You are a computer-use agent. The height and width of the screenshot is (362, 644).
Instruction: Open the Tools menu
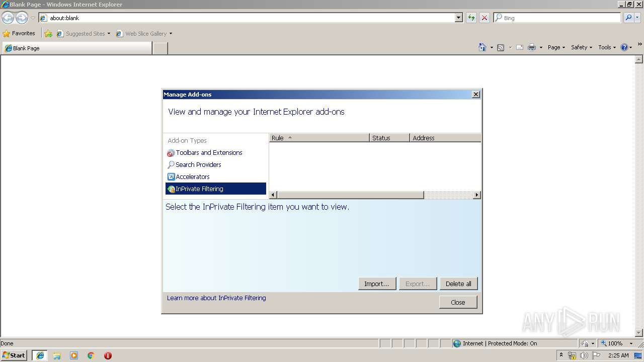click(x=607, y=47)
